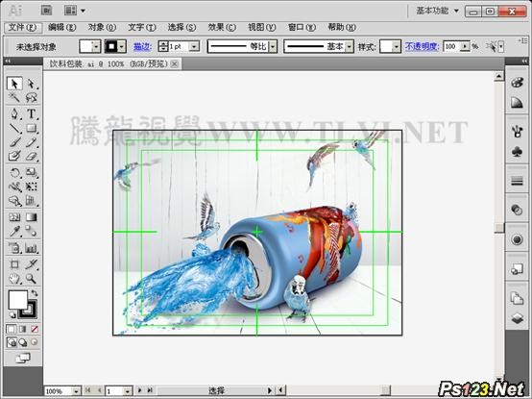Expand the stroke weight 1 pt dropdown
This screenshot has height=399, width=532.
pos(194,46)
